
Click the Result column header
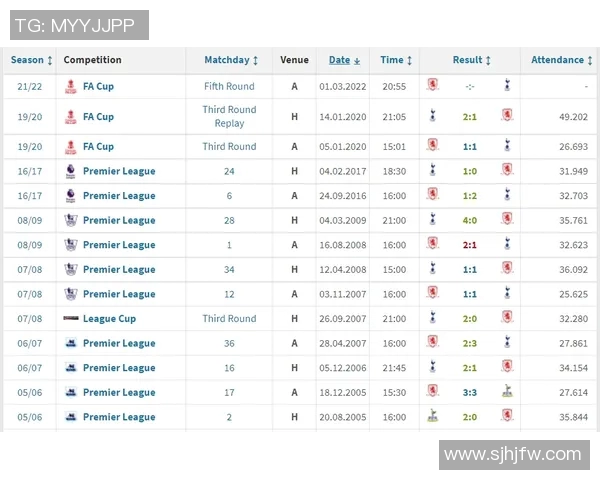pyautogui.click(x=467, y=60)
